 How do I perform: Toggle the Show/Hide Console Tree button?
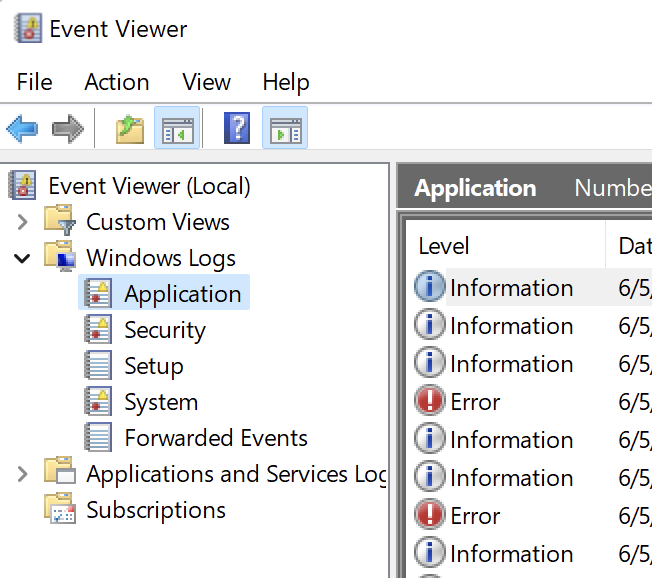point(177,128)
